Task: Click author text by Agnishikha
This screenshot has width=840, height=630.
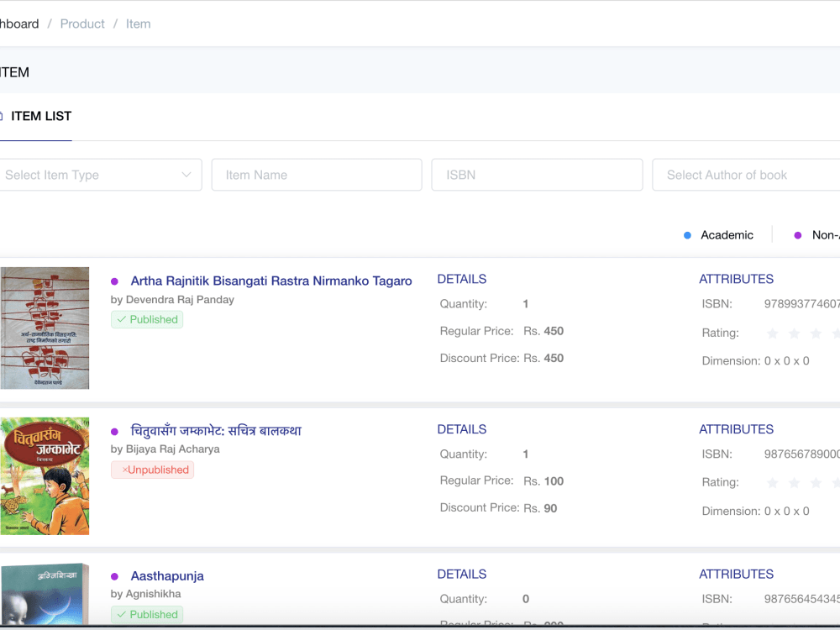Action: 145,594
